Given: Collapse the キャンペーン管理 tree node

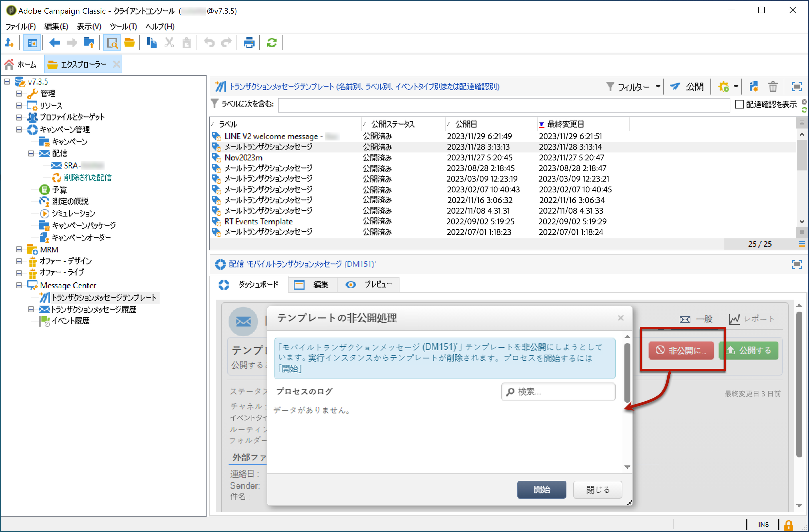Looking at the screenshot, I should pyautogui.click(x=19, y=130).
